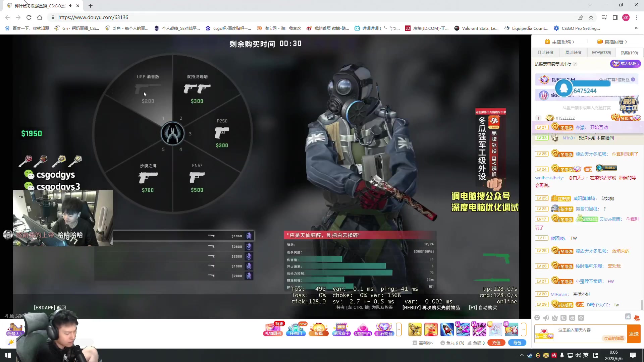Open 直播回看 stream replay link
Viewport: 644px width, 362px height.
612,42
